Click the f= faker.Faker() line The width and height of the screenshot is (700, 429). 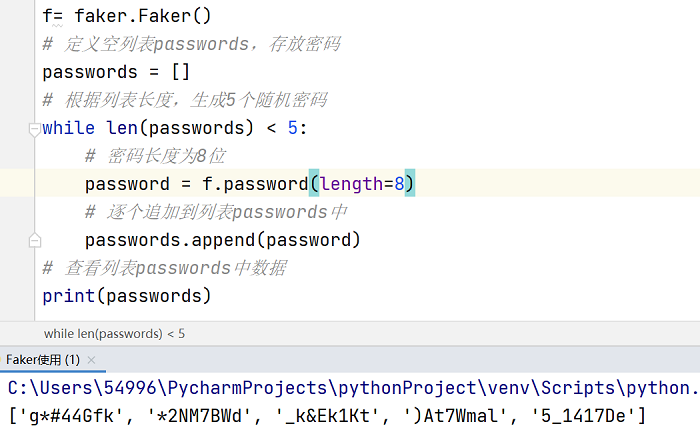tap(126, 16)
